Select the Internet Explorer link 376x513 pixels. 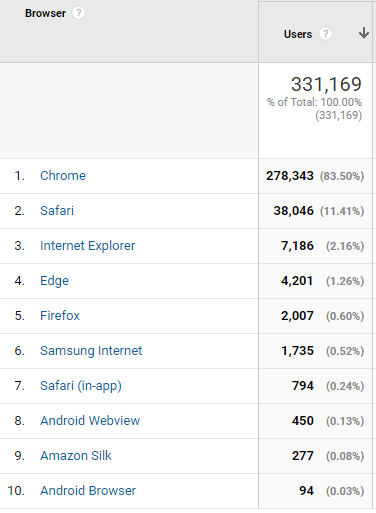tap(88, 246)
